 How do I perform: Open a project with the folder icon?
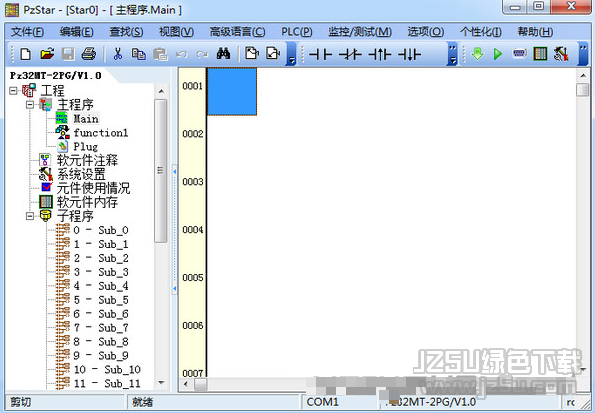tap(47, 54)
